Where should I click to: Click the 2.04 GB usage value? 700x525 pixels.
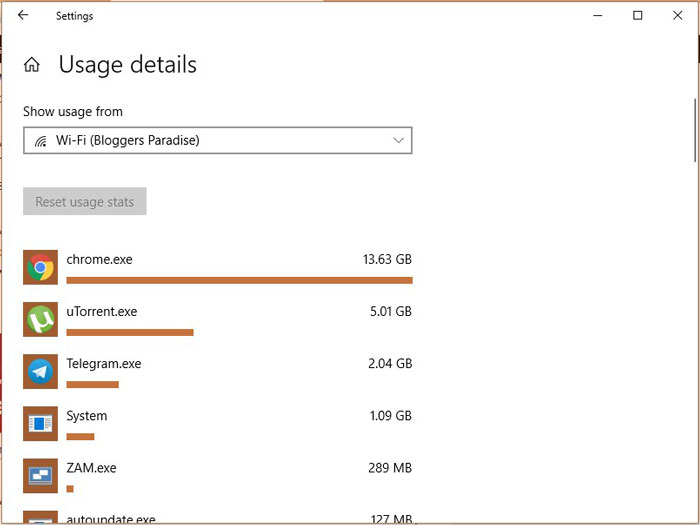(x=390, y=364)
